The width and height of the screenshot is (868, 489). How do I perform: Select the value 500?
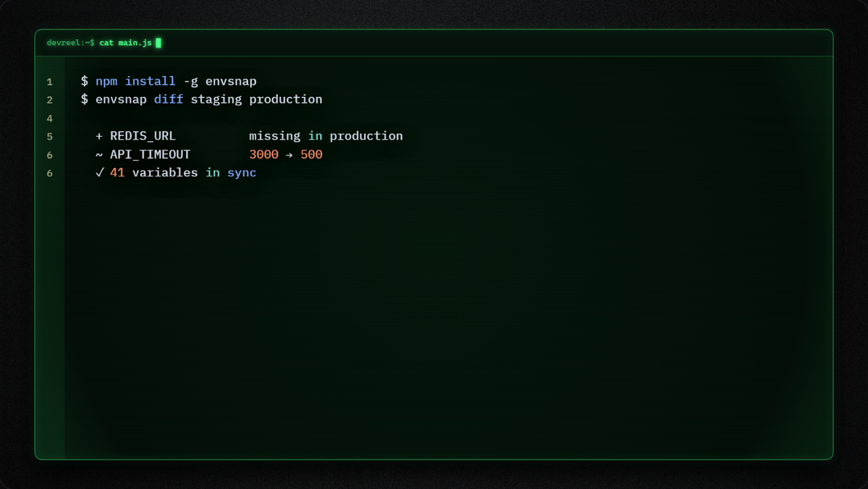(312, 154)
